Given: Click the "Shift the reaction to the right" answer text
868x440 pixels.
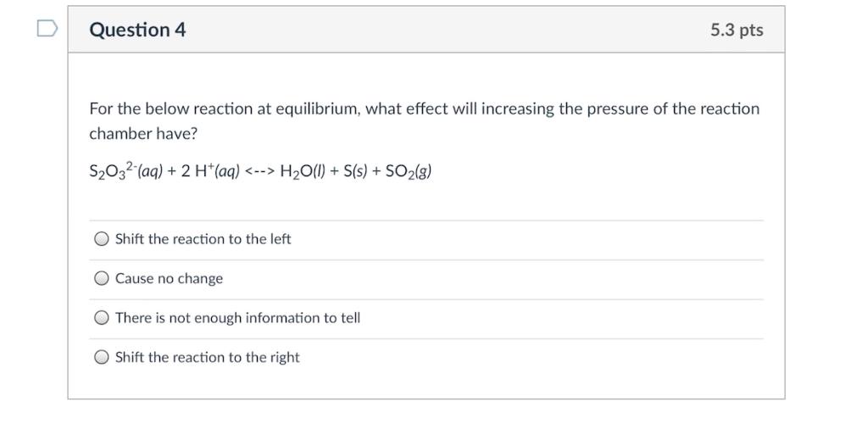Looking at the screenshot, I should coord(207,358).
